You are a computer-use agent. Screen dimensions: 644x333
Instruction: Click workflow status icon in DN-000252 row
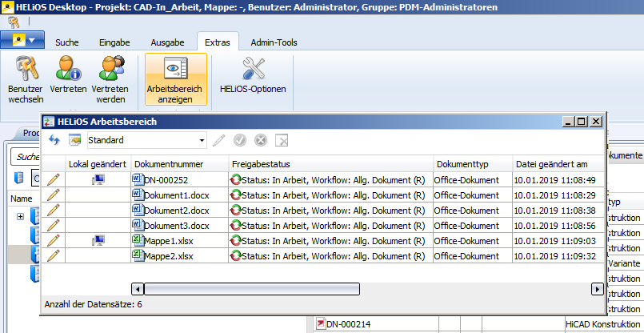[x=236, y=180]
